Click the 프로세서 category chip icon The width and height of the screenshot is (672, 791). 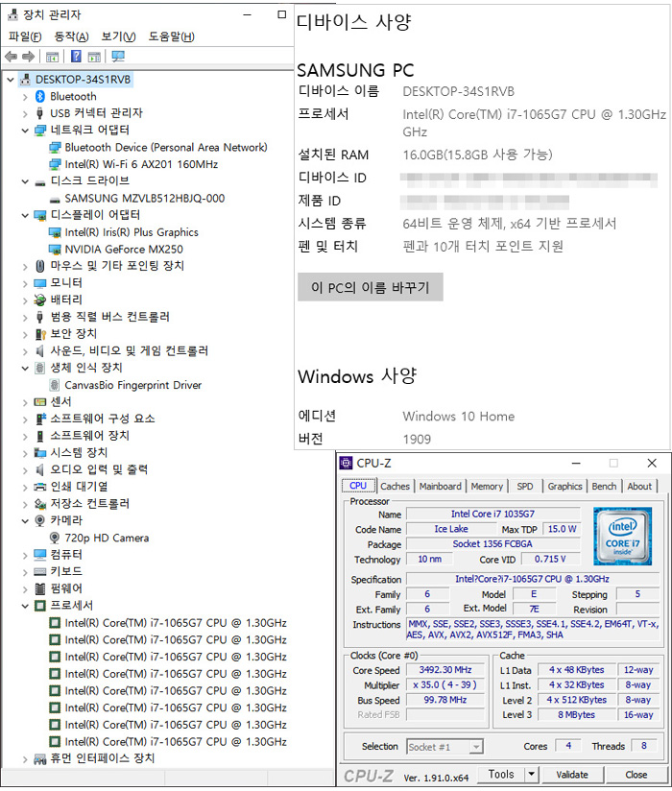click(x=40, y=606)
